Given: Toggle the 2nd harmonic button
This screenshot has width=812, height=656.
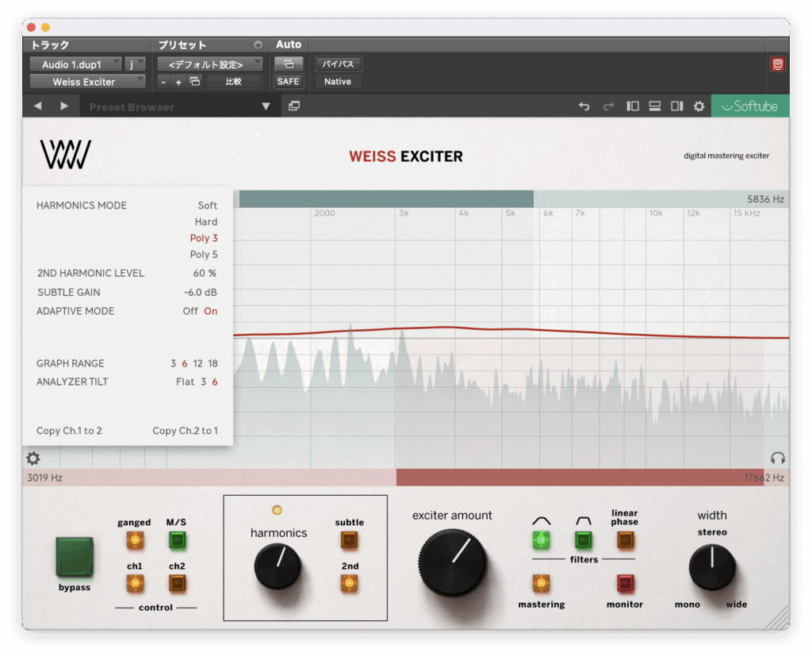Looking at the screenshot, I should pyautogui.click(x=349, y=584).
